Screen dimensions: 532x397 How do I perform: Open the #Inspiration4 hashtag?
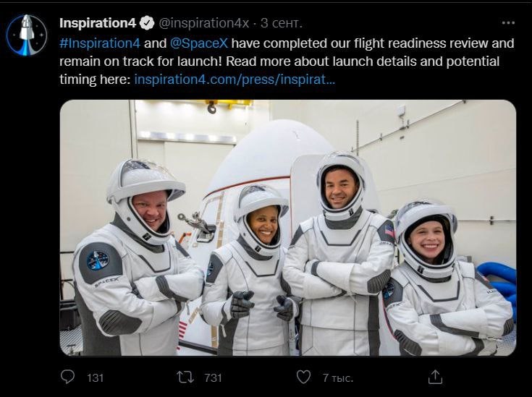100,43
